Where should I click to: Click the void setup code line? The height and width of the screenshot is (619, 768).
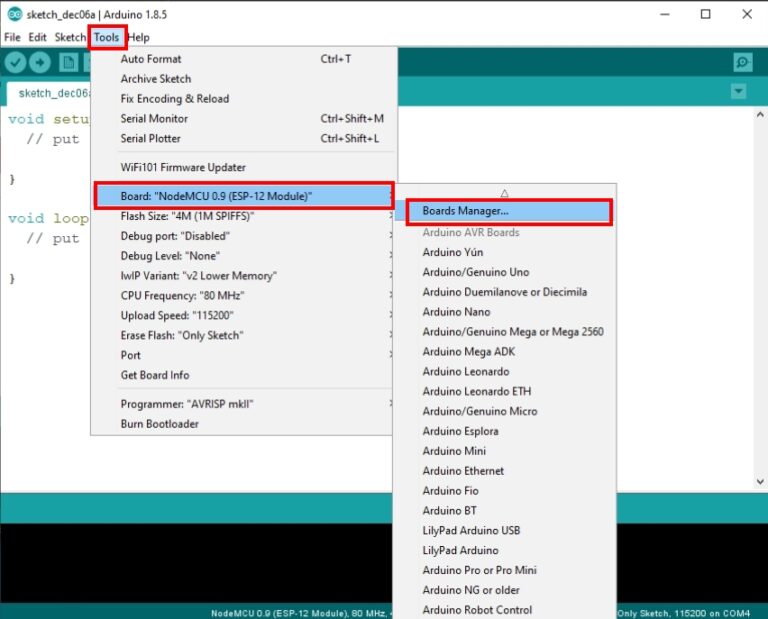pos(48,119)
